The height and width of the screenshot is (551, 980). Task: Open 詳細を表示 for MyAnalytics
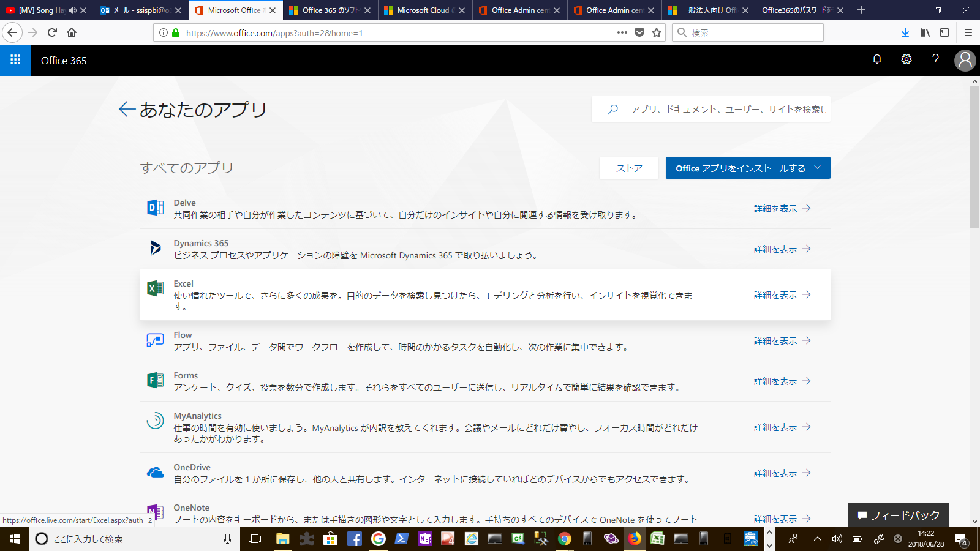coord(782,427)
